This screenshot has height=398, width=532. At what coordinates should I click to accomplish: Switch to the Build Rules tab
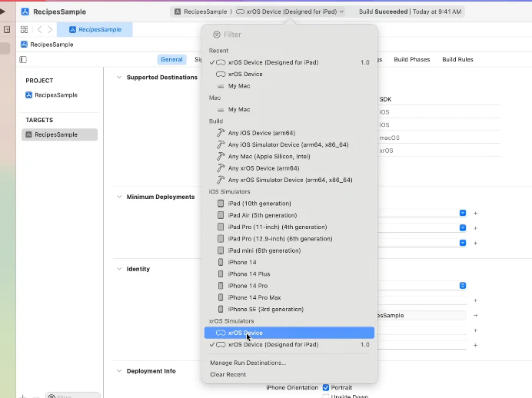(457, 59)
